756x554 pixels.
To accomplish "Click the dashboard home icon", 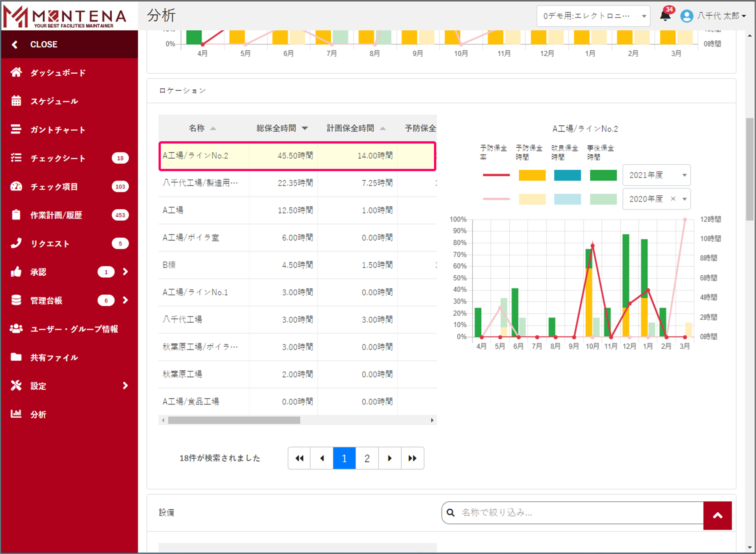I will [16, 72].
